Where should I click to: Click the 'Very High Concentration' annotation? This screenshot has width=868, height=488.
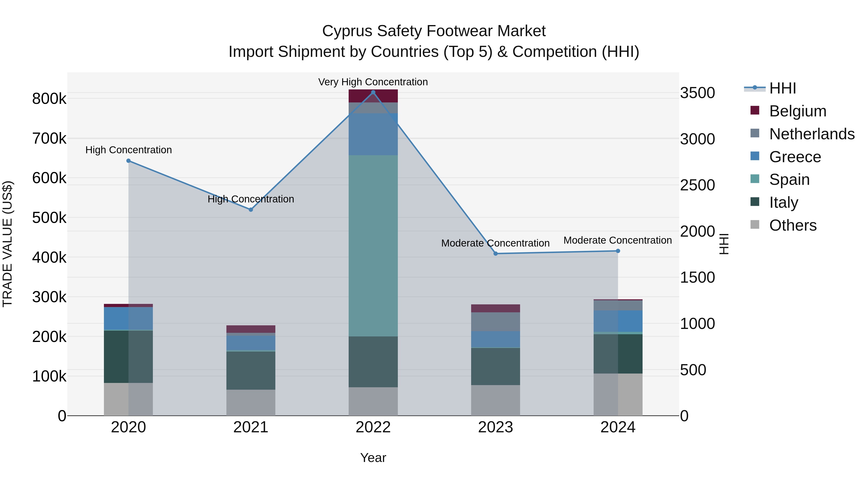point(373,82)
